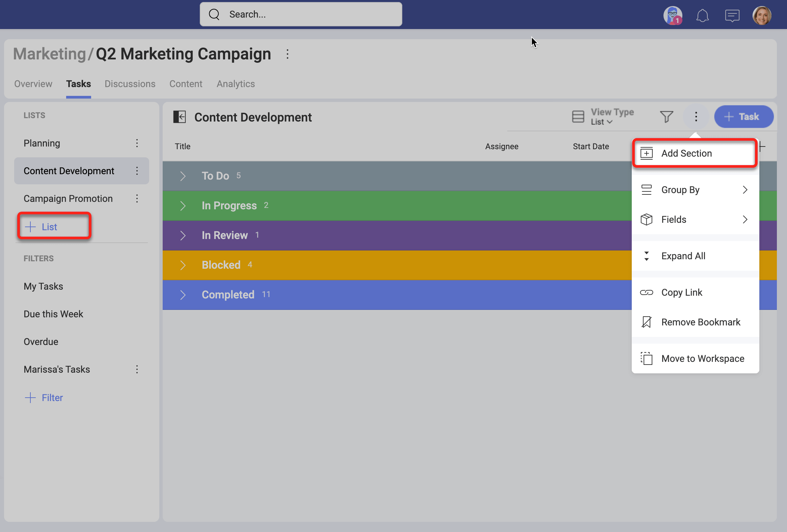Click the Add Section icon in menu
The height and width of the screenshot is (532, 787).
(647, 153)
